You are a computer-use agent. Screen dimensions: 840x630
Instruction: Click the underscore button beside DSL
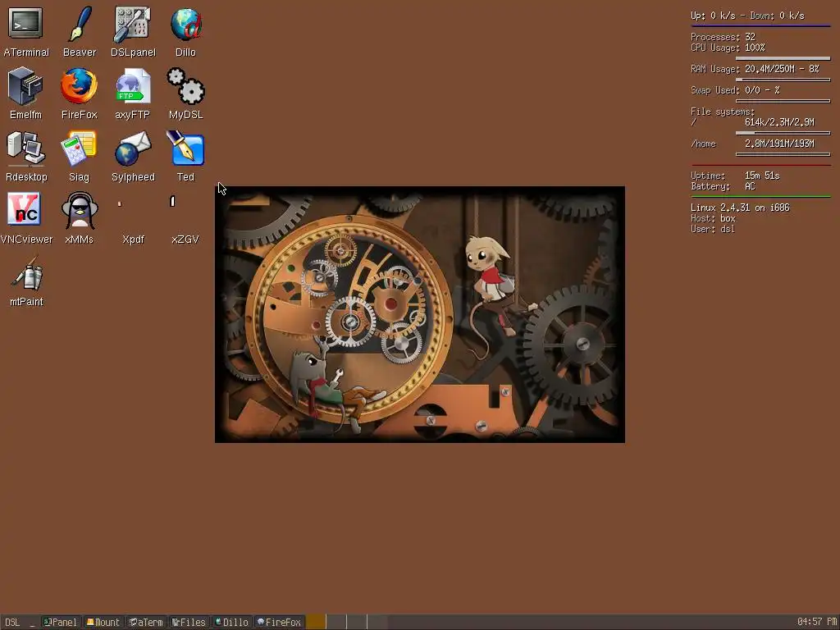32,622
